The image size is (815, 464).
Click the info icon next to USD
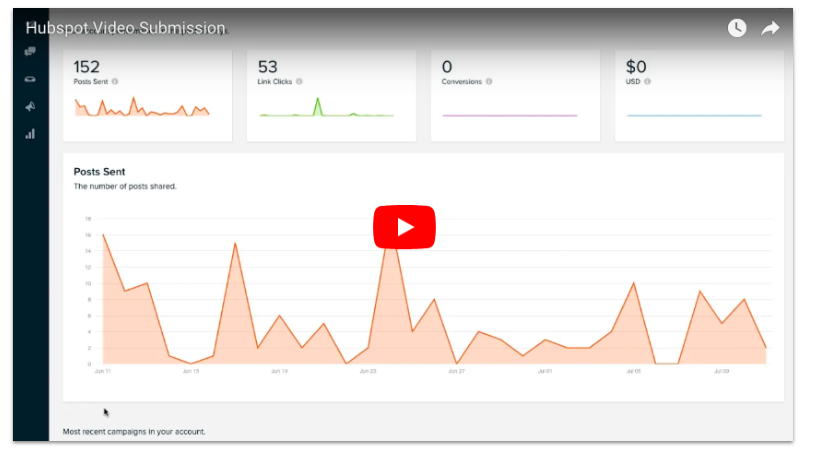coord(647,82)
